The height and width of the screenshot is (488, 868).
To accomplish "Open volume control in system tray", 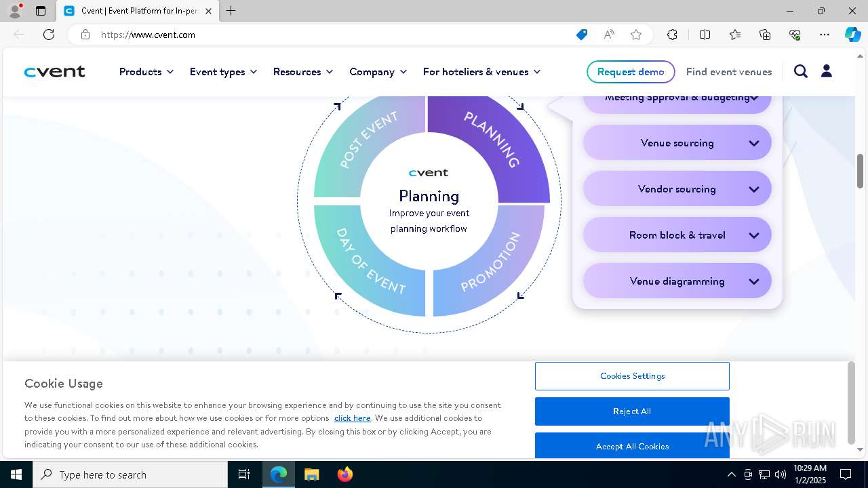I will coord(781,474).
